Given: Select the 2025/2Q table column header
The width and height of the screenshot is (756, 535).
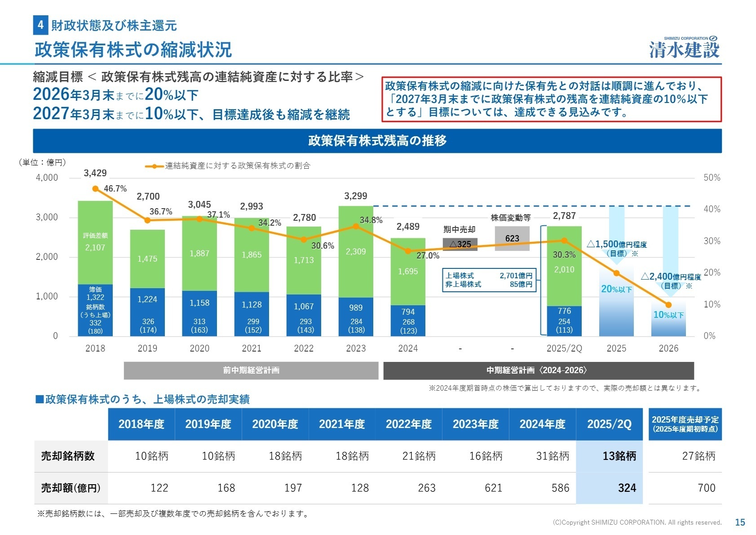Looking at the screenshot, I should 609,424.
